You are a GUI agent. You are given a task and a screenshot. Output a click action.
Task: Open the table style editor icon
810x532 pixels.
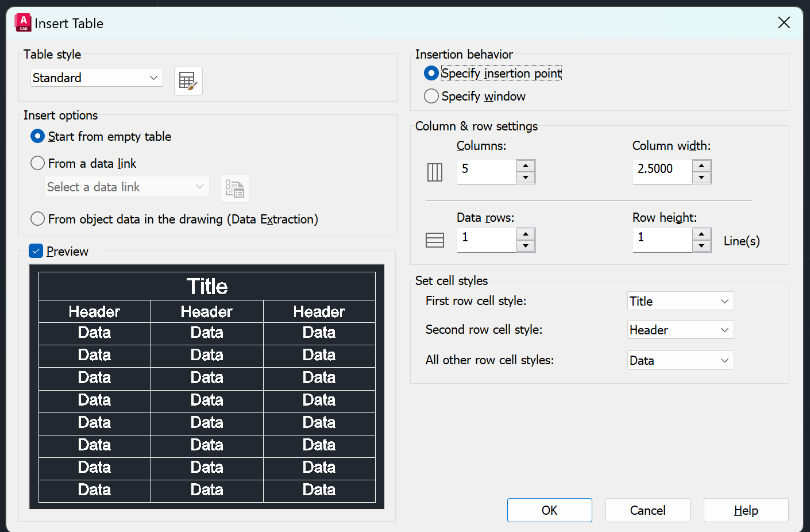point(188,80)
